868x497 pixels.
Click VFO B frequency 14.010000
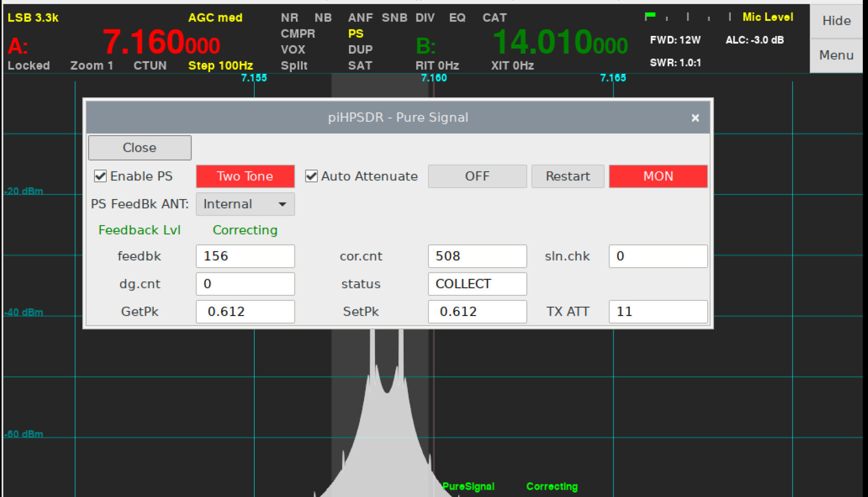point(560,42)
